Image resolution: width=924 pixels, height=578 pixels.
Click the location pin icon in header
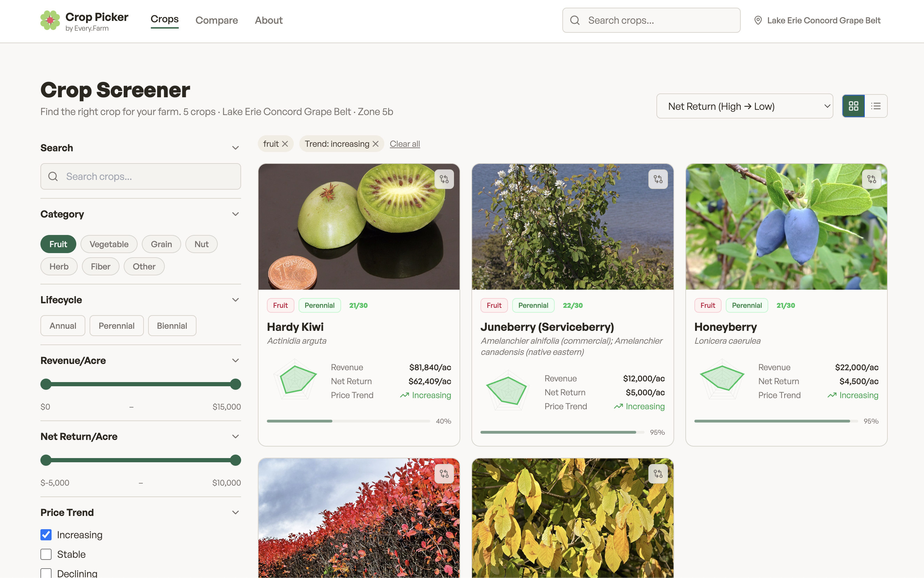click(758, 20)
